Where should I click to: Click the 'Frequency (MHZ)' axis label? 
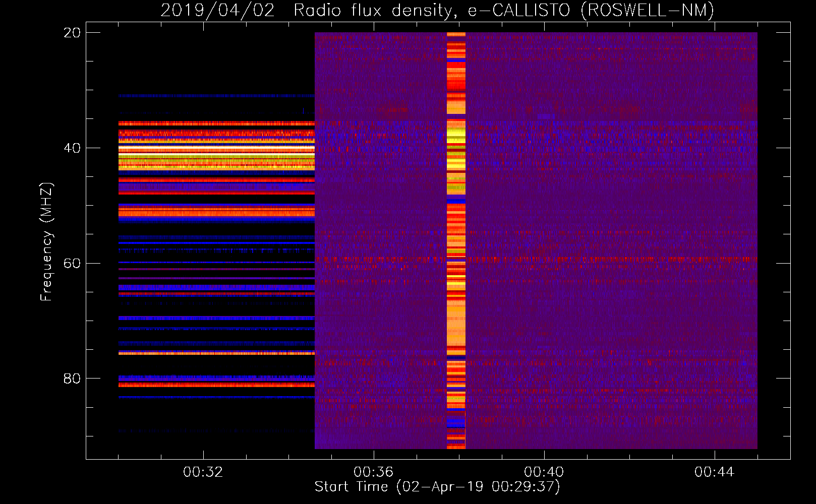tap(46, 242)
